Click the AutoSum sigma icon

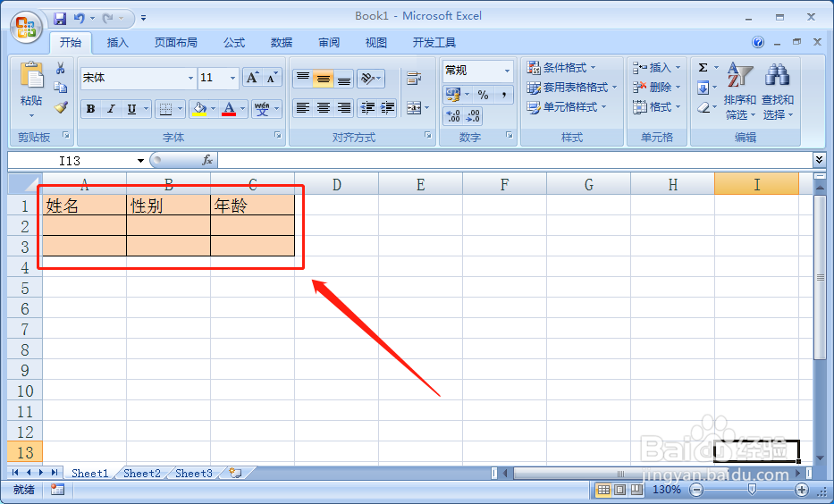coord(703,68)
